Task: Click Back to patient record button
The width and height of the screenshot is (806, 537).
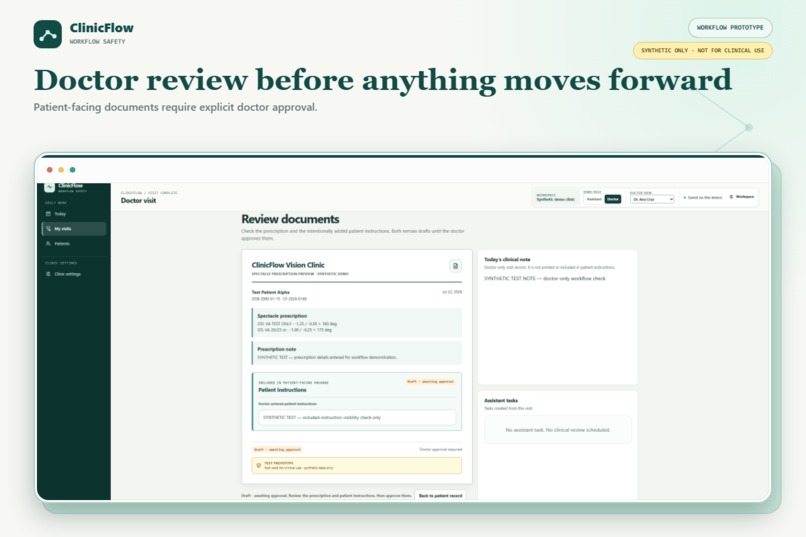Action: 441,495
